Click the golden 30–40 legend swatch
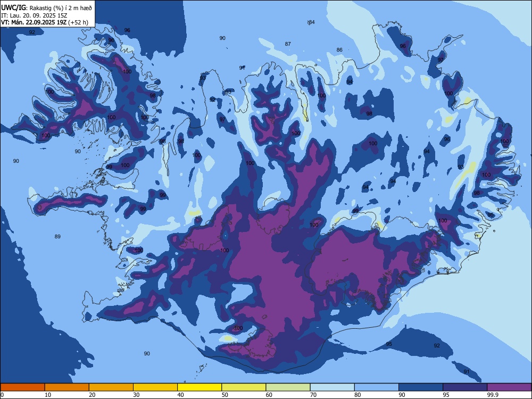 tap(155, 387)
